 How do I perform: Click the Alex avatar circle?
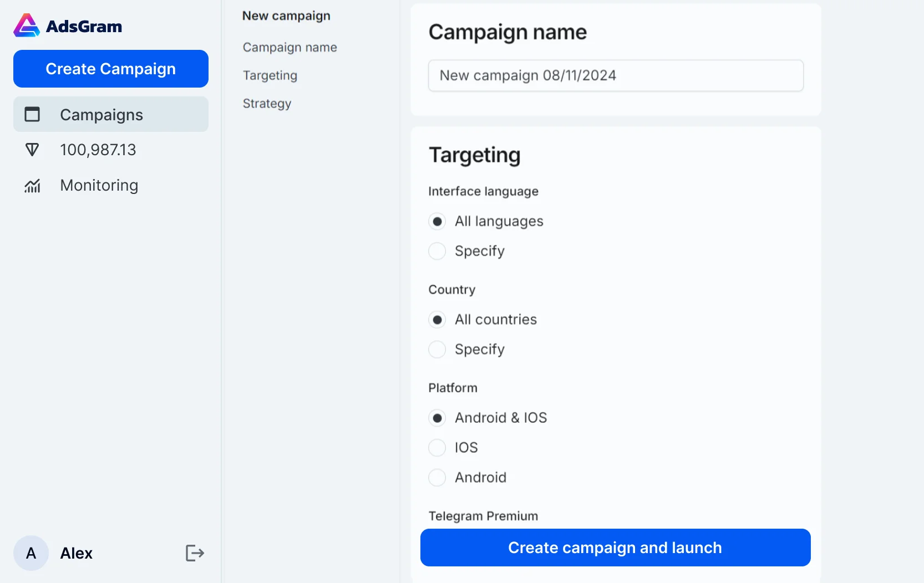[x=31, y=553]
